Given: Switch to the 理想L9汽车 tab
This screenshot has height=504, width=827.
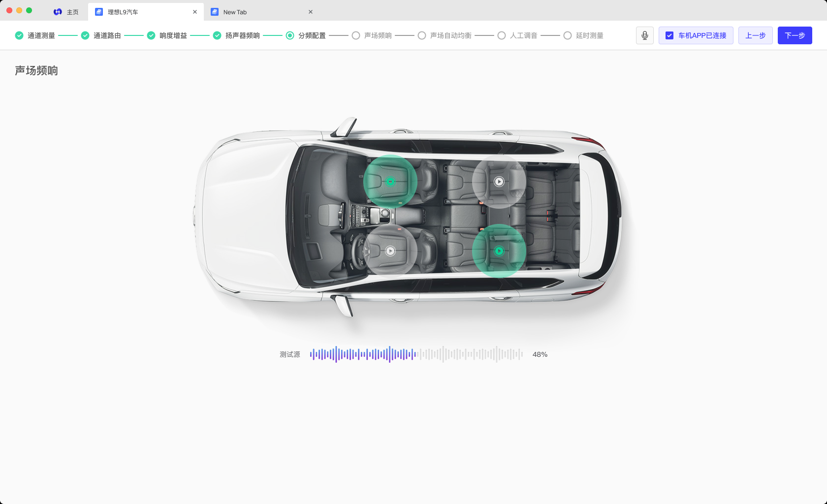Looking at the screenshot, I should coord(146,12).
